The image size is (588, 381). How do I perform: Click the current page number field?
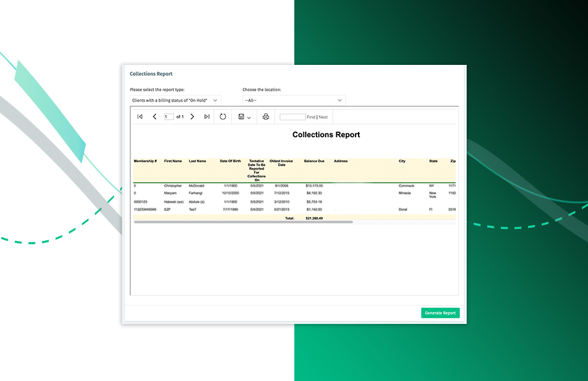pos(169,117)
